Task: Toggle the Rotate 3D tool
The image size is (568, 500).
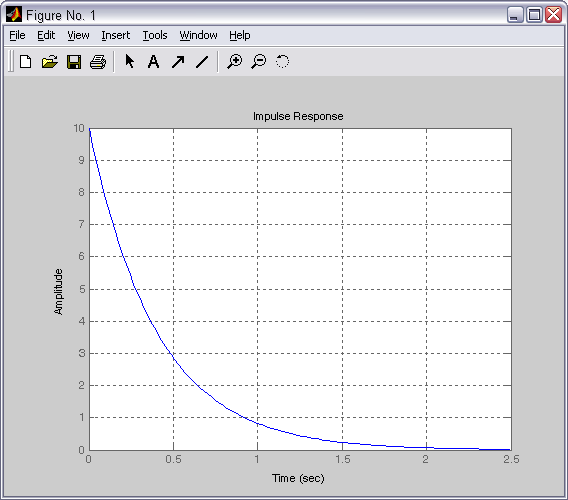Action: pos(283,61)
